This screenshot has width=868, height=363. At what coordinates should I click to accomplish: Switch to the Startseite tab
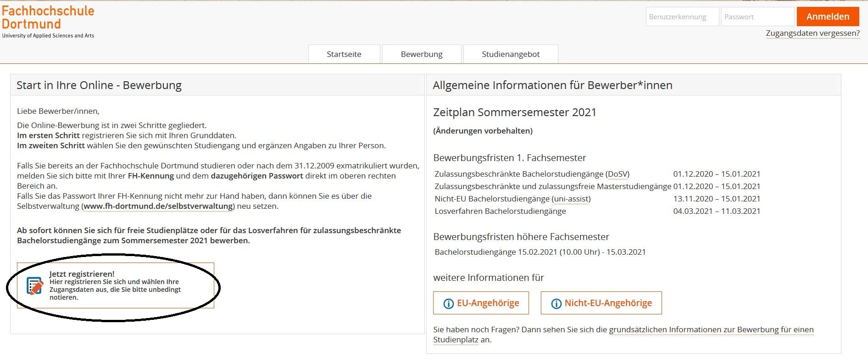tap(344, 54)
